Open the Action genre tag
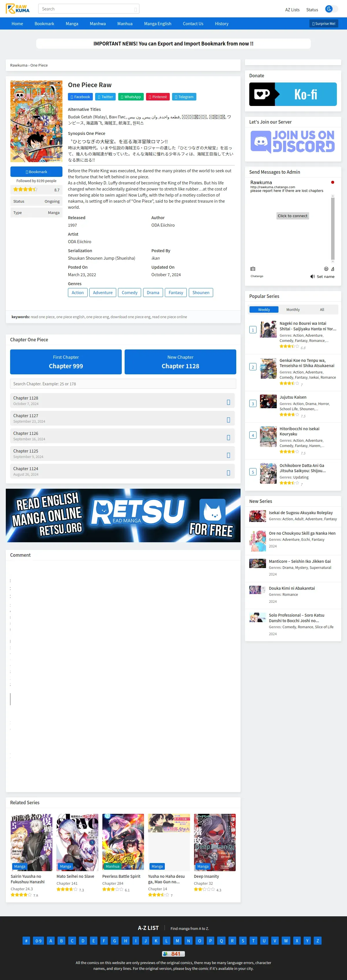 [x=77, y=293]
